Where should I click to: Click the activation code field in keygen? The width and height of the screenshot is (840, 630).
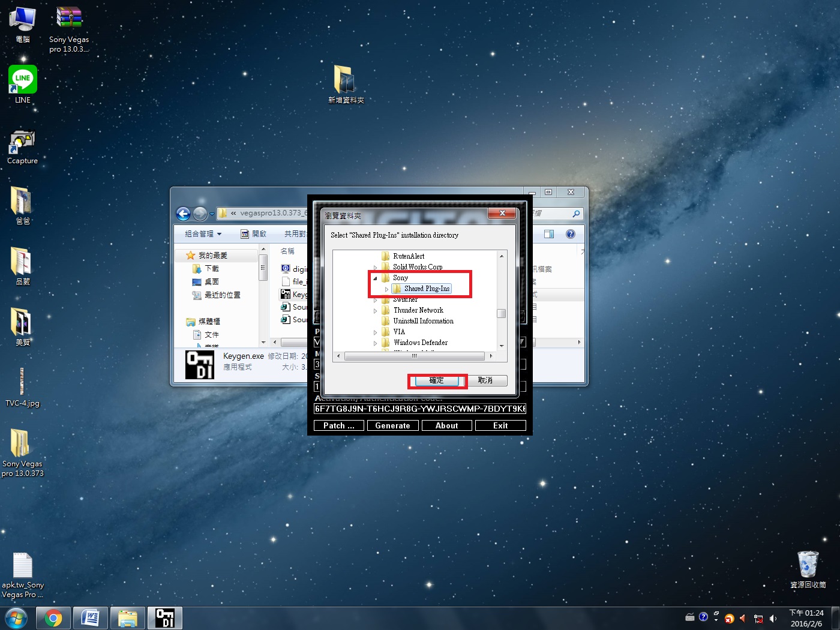[x=420, y=409]
